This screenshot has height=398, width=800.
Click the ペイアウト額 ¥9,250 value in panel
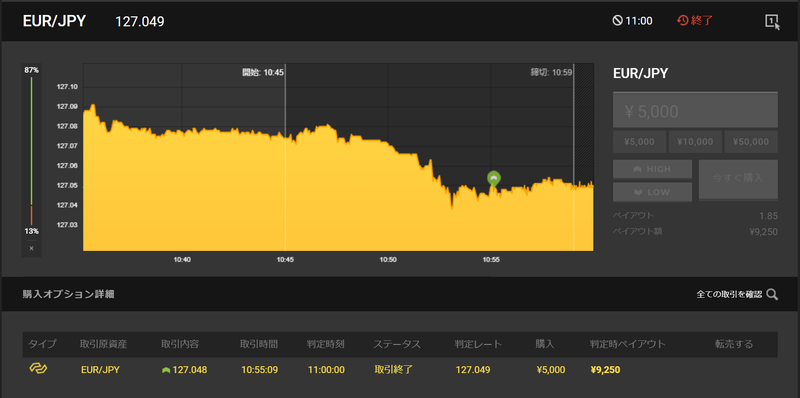(x=763, y=232)
